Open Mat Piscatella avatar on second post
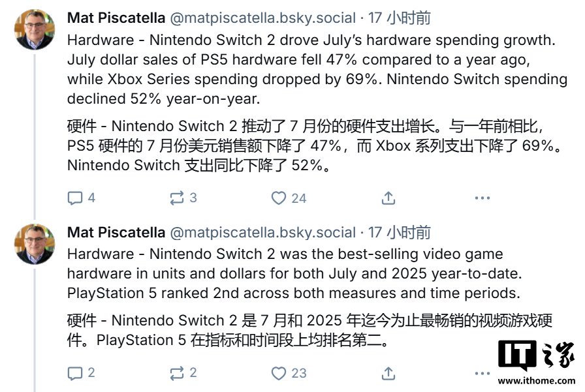Image resolution: width=585 pixels, height=392 pixels. click(x=35, y=244)
